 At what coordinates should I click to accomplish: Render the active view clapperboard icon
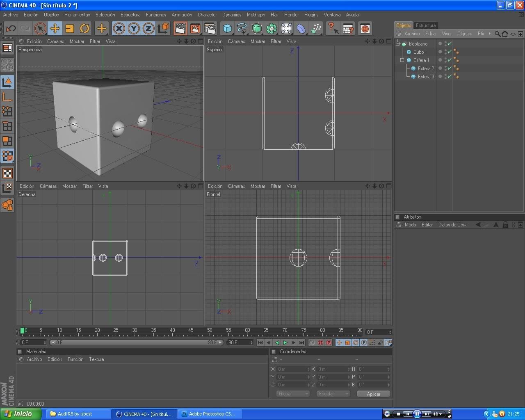180,28
